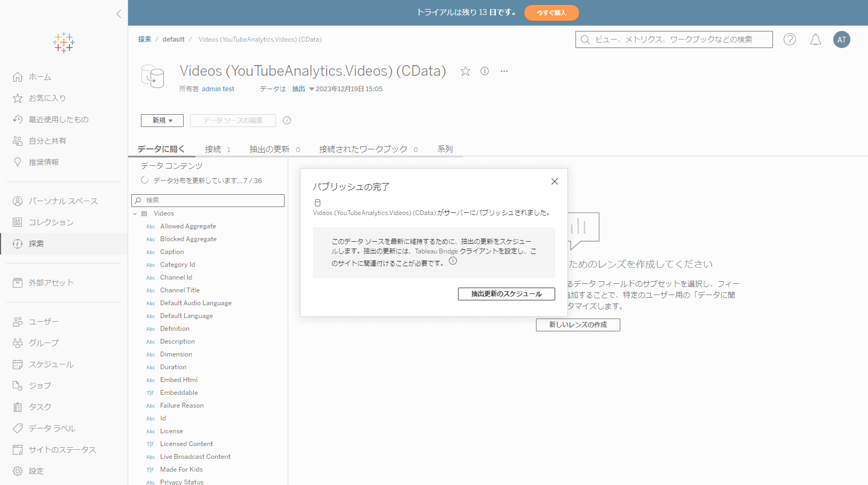868x485 pixels.
Task: Show data source details info icon
Action: point(485,71)
